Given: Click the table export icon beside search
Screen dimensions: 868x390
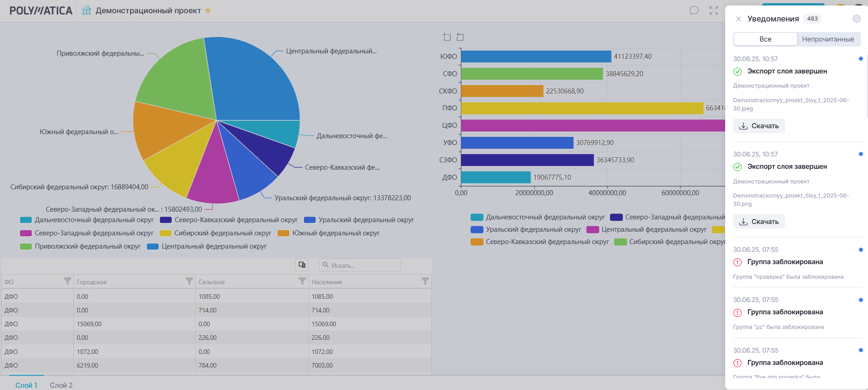Looking at the screenshot, I should (302, 265).
